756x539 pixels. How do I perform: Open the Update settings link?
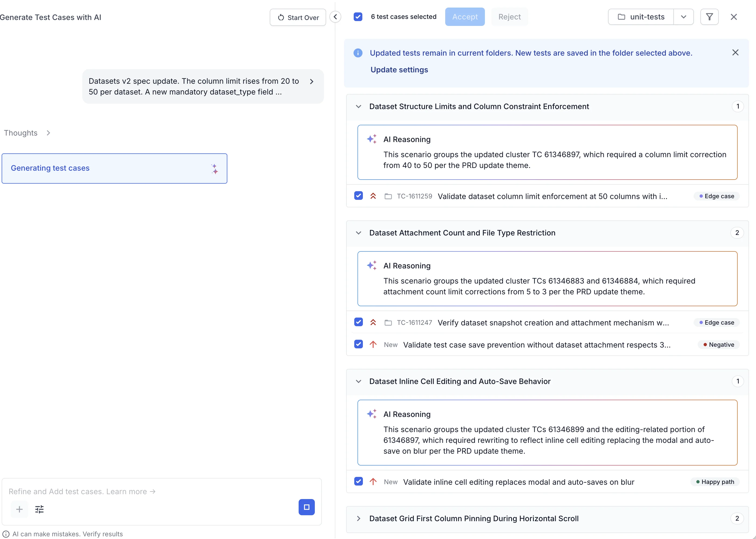click(x=399, y=70)
